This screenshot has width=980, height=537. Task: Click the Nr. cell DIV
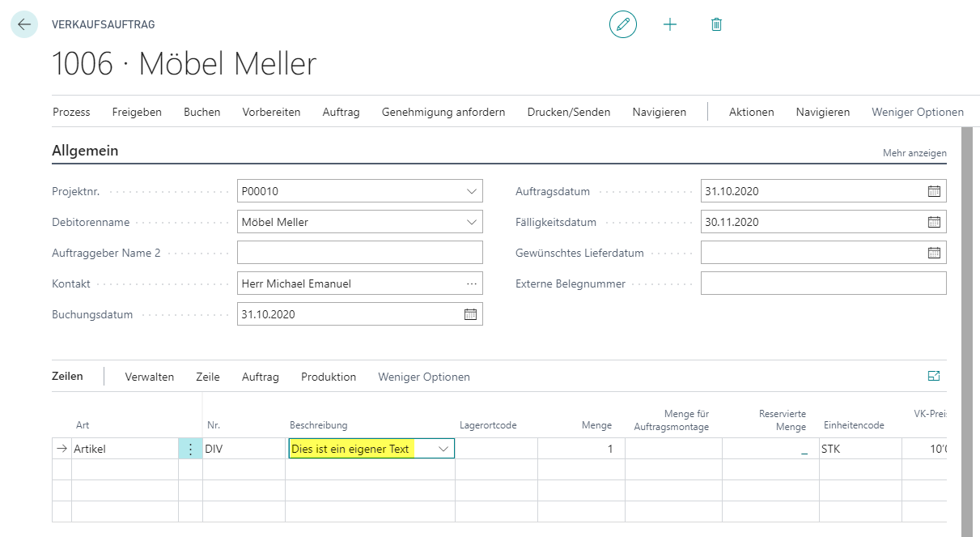tap(244, 449)
